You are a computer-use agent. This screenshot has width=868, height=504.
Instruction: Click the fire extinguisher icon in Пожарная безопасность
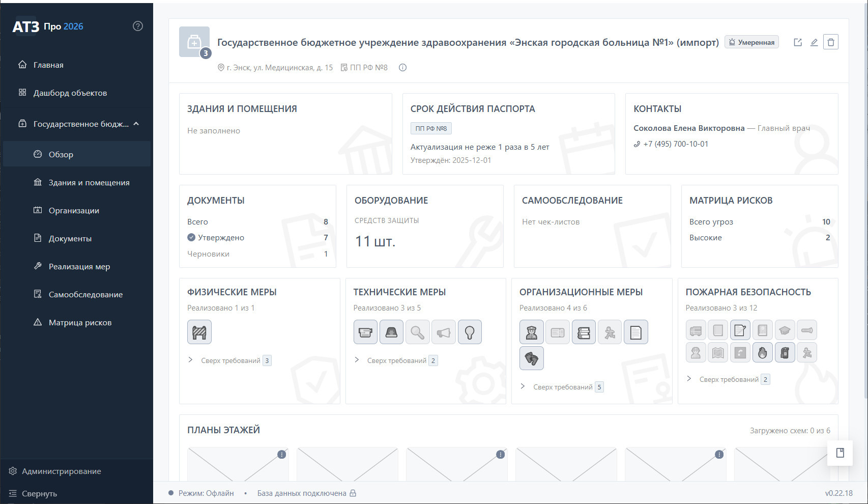785,352
